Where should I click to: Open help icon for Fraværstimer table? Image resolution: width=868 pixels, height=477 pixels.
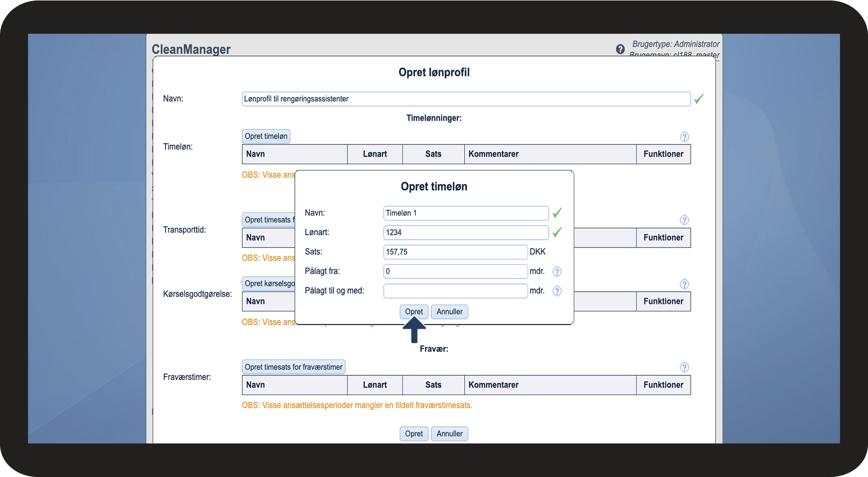coord(684,367)
